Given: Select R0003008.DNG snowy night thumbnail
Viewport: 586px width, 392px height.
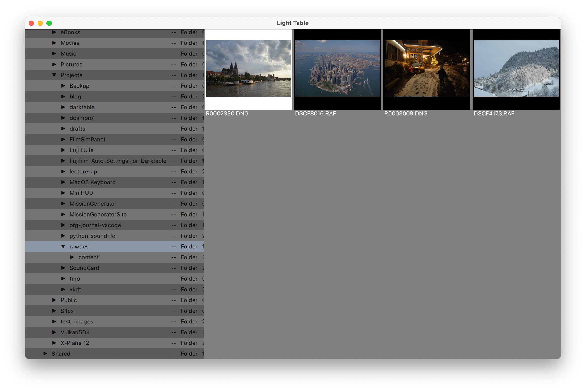Looking at the screenshot, I should tap(427, 69).
